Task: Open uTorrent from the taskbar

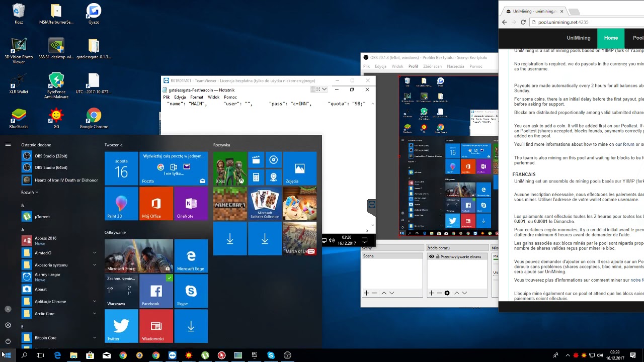Action: coord(205,355)
